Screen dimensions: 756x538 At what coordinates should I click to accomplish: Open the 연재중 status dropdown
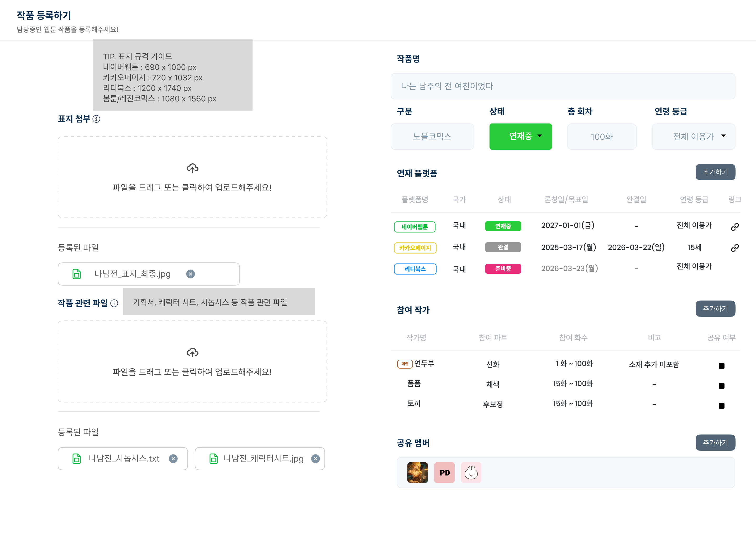point(520,137)
